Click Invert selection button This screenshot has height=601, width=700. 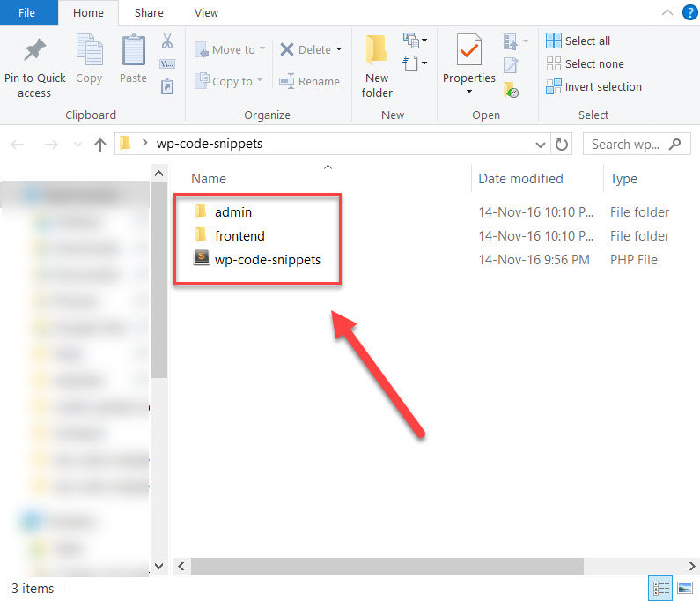(593, 86)
